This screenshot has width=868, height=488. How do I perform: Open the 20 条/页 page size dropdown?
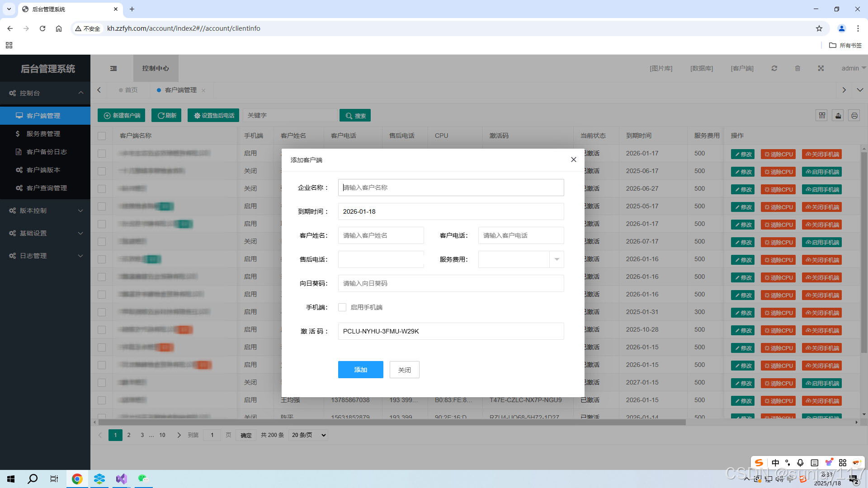tap(308, 435)
